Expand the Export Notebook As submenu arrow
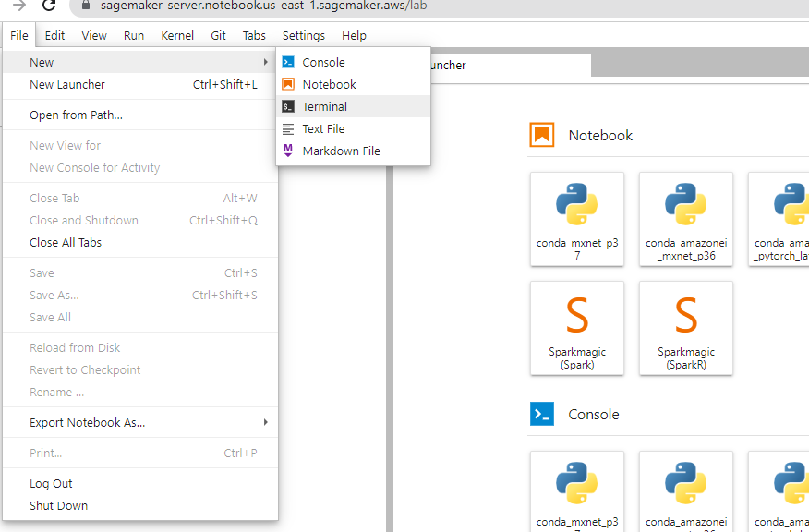Image resolution: width=809 pixels, height=532 pixels. 265,422
